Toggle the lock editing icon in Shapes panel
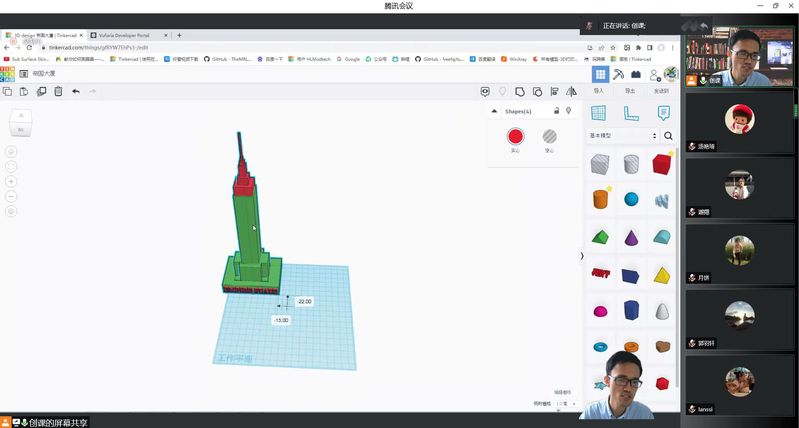This screenshot has height=428, width=799. click(556, 111)
